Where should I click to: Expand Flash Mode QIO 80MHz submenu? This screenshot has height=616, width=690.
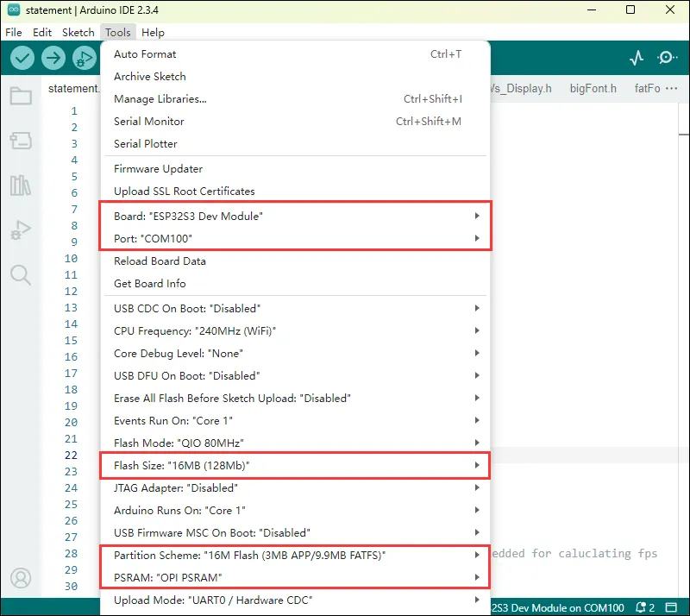(295, 443)
